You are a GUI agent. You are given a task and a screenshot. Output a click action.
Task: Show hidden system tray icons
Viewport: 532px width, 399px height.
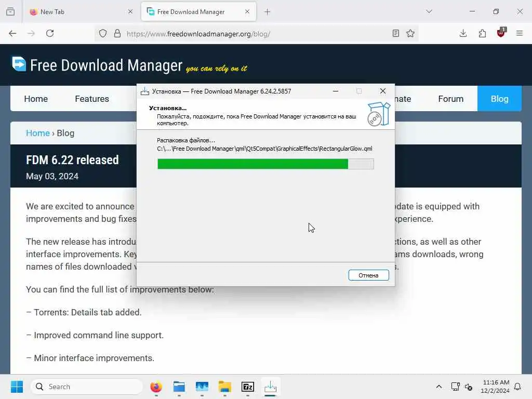tap(438, 387)
